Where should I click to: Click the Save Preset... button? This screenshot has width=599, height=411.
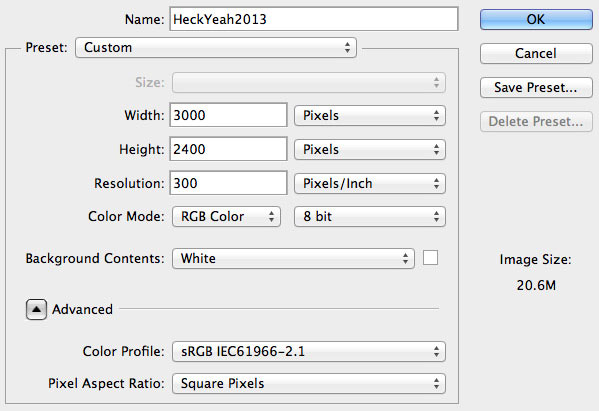tap(536, 87)
